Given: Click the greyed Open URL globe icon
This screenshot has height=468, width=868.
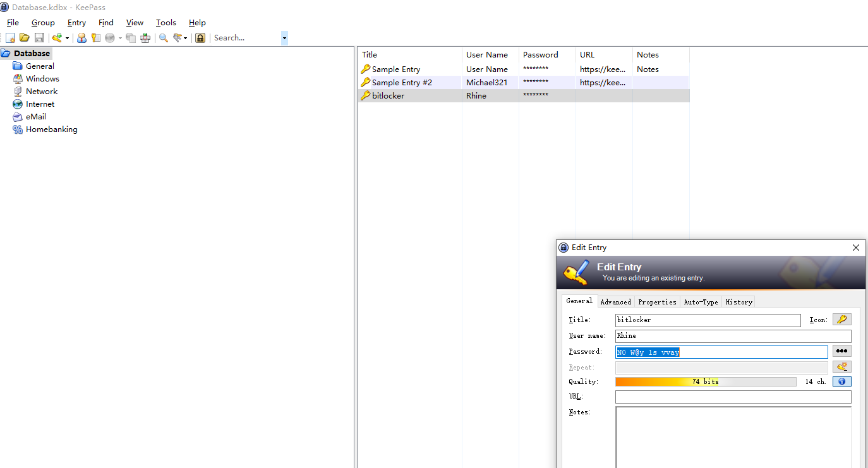Looking at the screenshot, I should [110, 38].
